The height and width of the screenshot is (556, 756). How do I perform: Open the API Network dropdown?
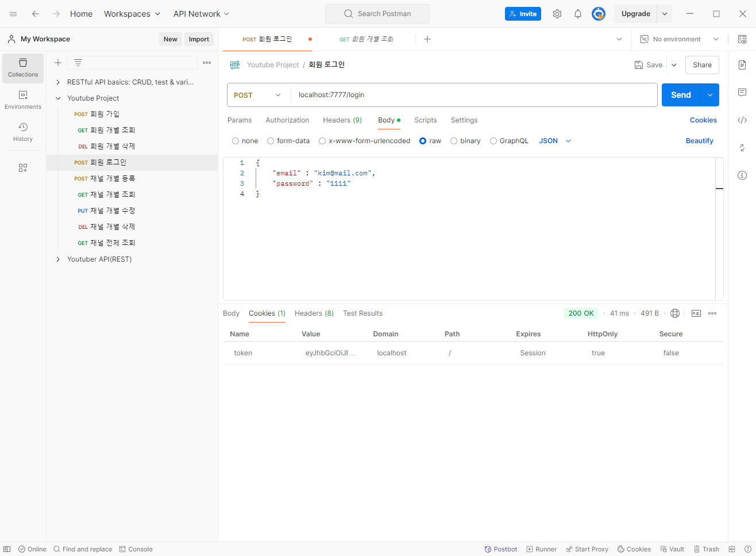point(201,14)
